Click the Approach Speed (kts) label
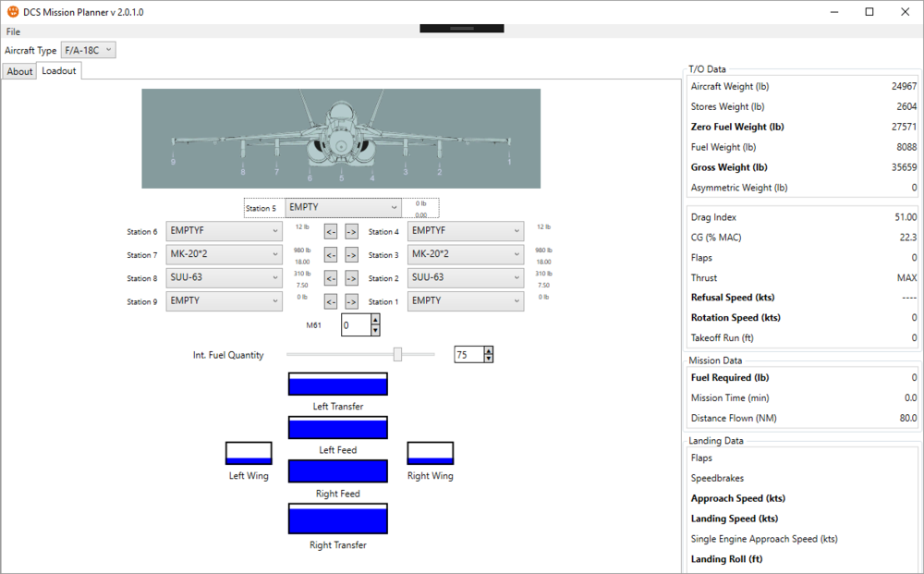 [737, 498]
